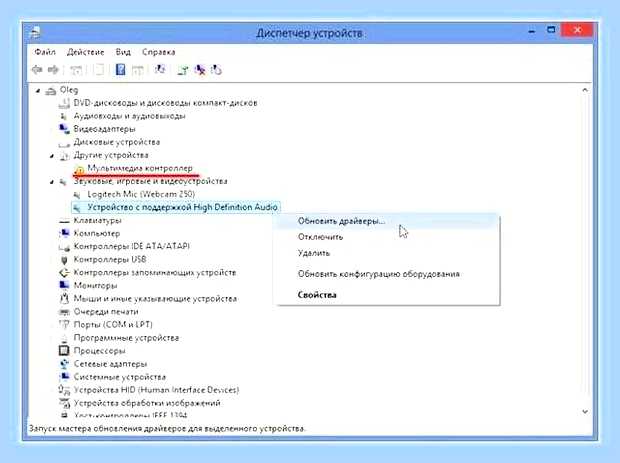Choose Обновить конфигурацию оборудования in context menu
Viewport: 620px width, 463px height.
387,274
